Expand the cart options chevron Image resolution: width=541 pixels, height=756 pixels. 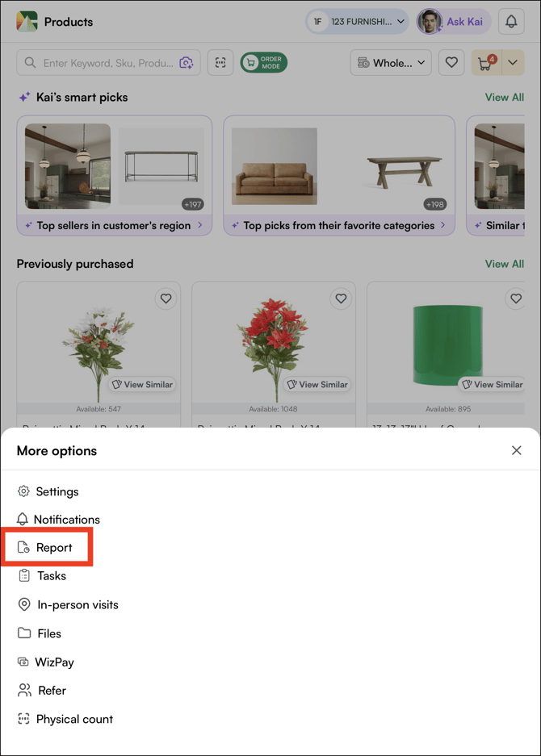512,62
